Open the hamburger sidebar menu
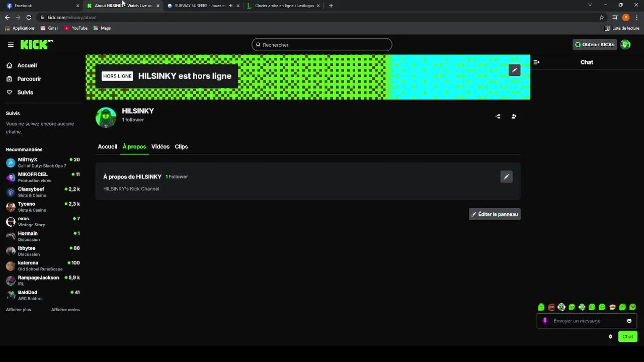644x362 pixels. point(11,45)
